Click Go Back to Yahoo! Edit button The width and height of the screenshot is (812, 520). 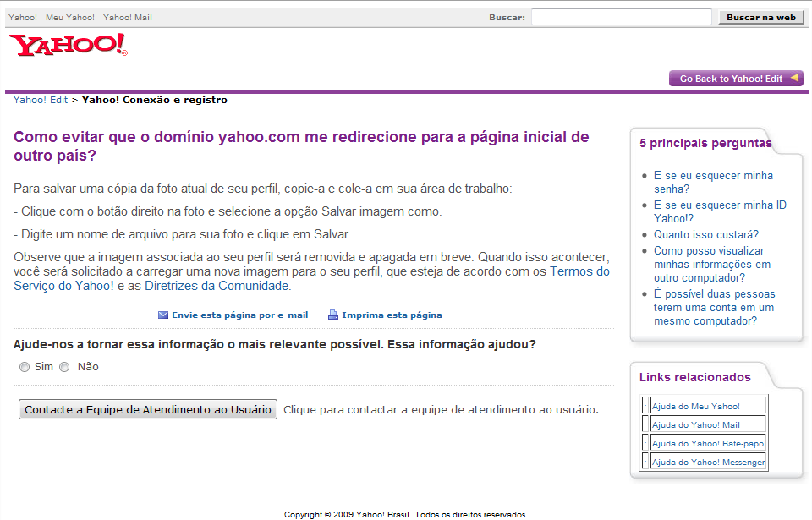click(x=736, y=78)
